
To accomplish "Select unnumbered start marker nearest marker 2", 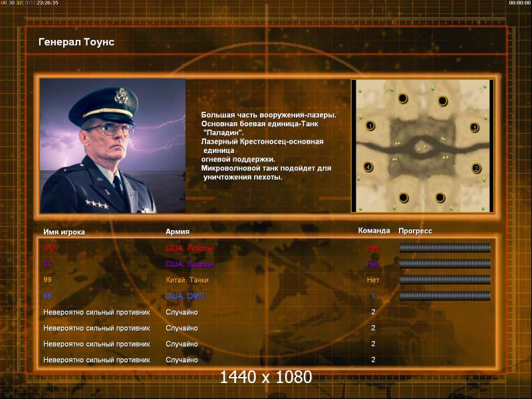I will pos(440,197).
